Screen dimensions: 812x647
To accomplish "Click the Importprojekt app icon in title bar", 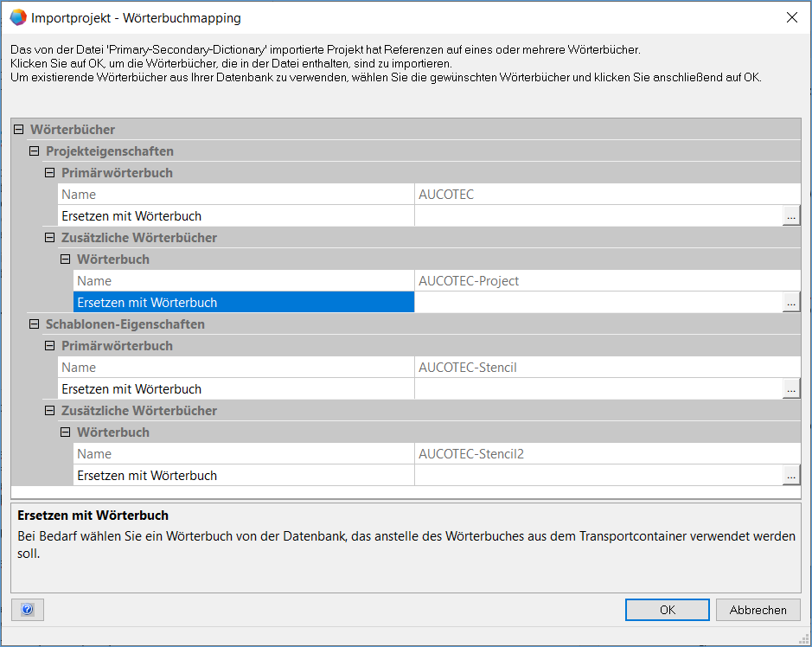I will (17, 17).
